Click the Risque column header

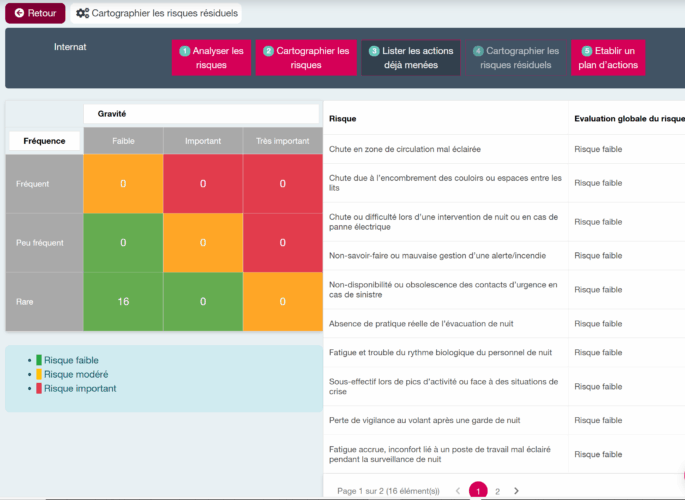[x=343, y=119]
